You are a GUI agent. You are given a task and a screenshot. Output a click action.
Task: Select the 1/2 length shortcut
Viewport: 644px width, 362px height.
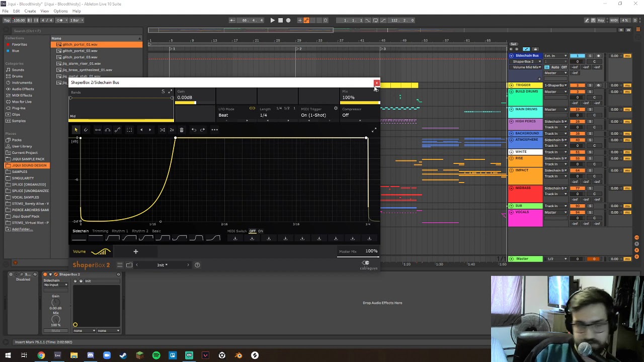click(287, 109)
